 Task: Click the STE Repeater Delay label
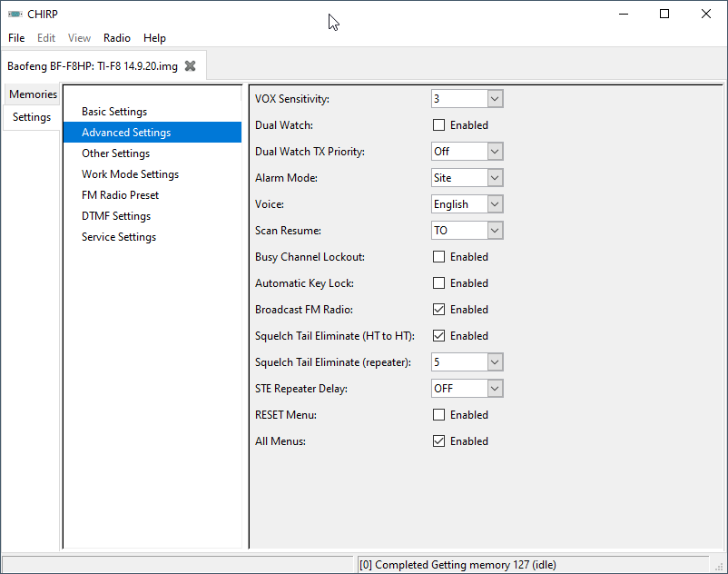[x=300, y=389]
